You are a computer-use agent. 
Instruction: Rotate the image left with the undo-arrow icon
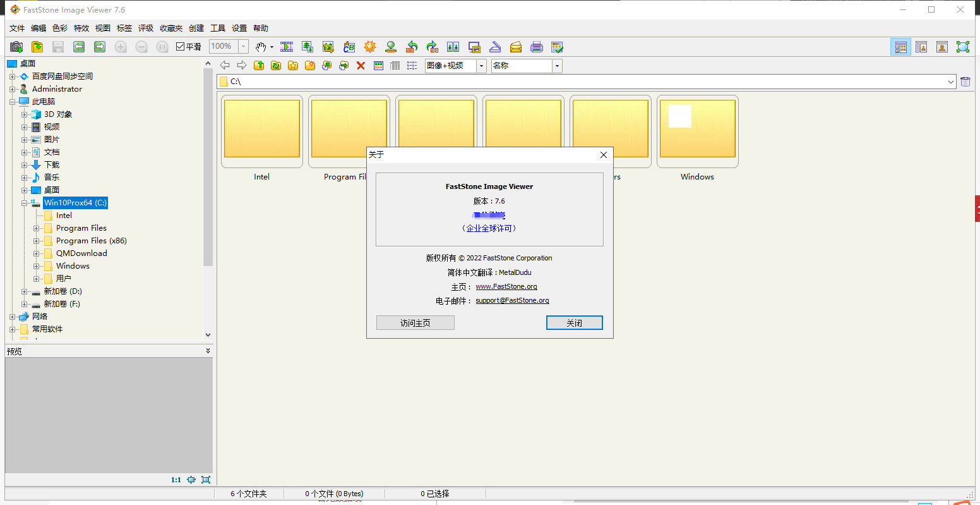coord(412,46)
